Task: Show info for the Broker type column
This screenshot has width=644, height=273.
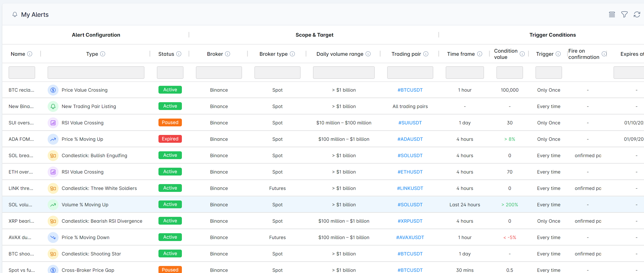Action: (x=292, y=54)
